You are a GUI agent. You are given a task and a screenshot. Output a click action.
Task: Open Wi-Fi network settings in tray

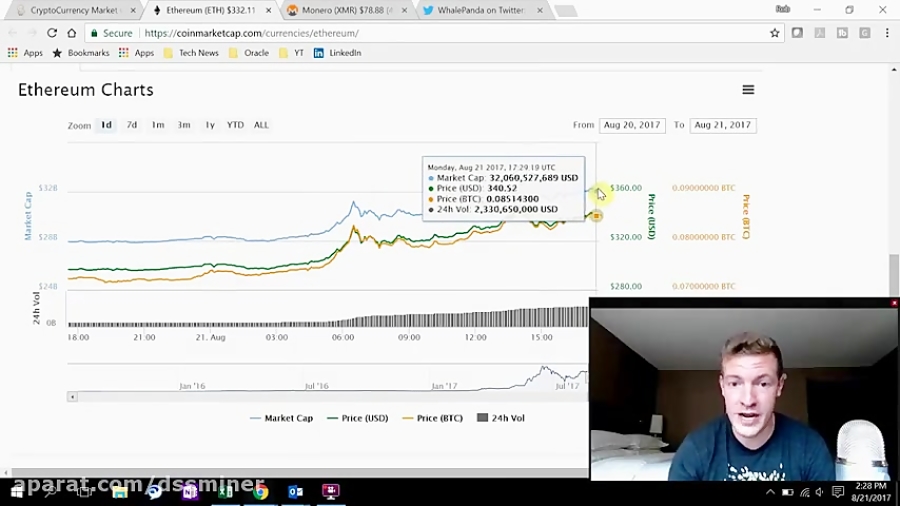pyautogui.click(x=805, y=492)
